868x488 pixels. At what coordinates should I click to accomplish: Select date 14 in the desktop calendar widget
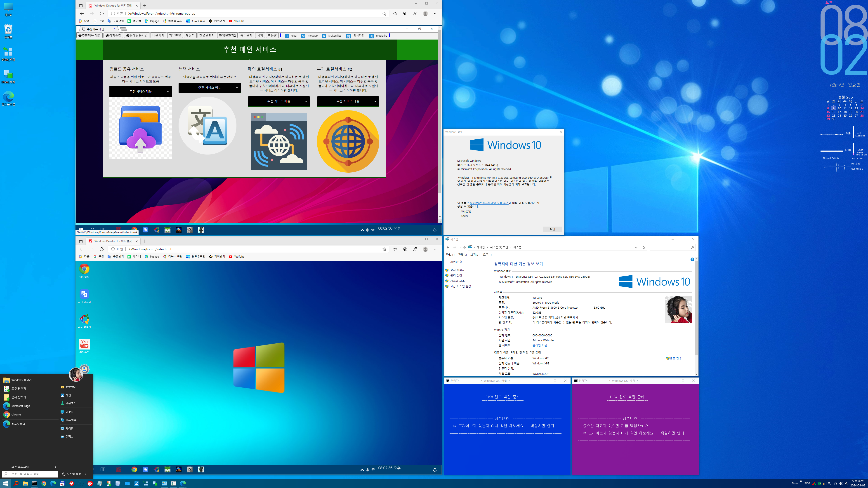pyautogui.click(x=862, y=108)
